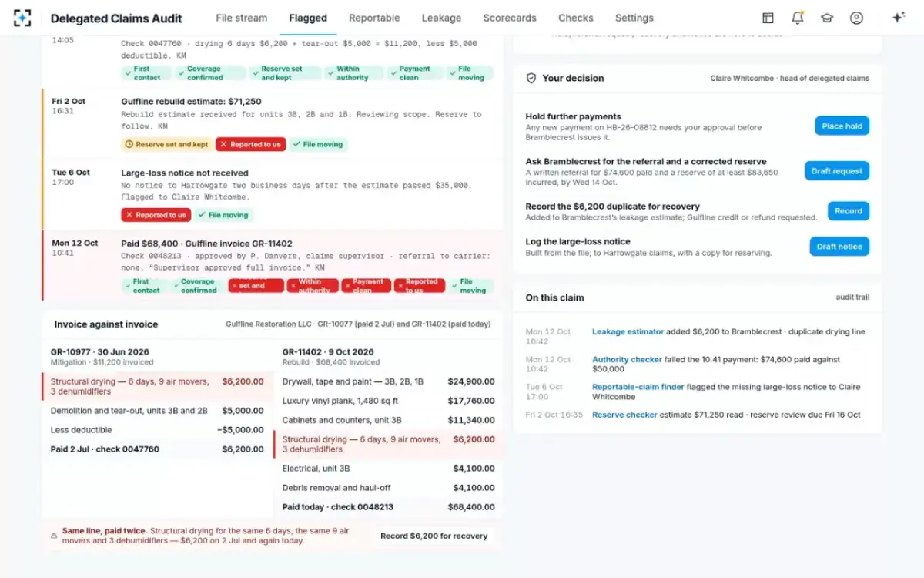
Task: Click Less deductible −$5,000.00 line
Action: pyautogui.click(x=157, y=430)
